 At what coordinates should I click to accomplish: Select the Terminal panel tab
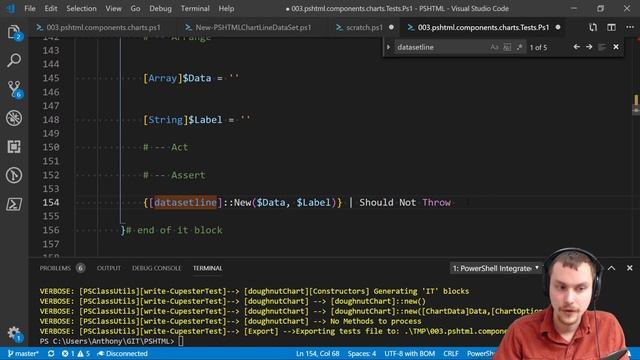coord(207,268)
